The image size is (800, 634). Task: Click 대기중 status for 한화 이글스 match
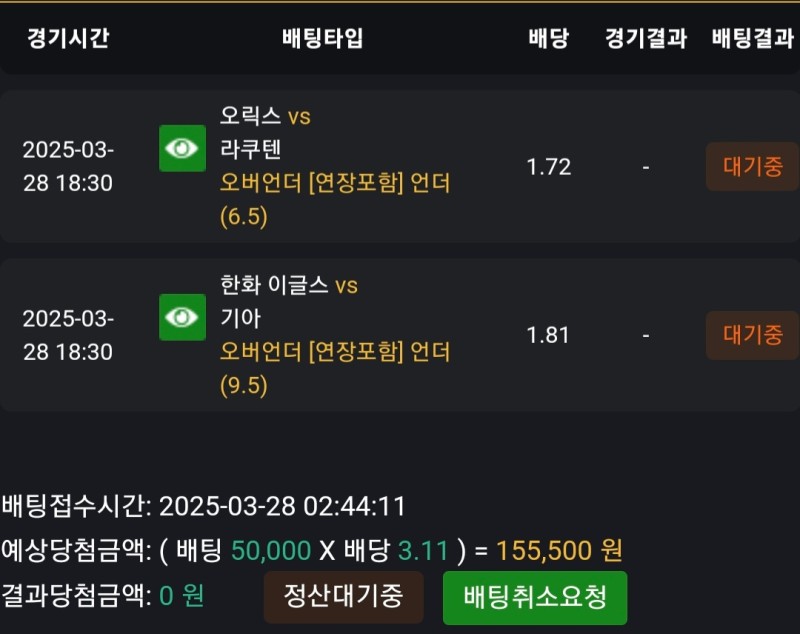752,335
